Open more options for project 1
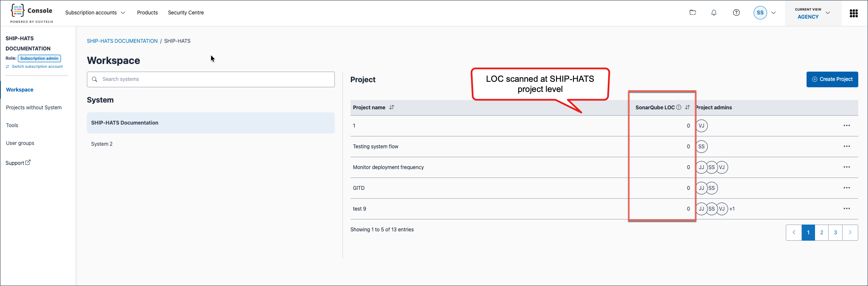Screen dimensions: 868x286 pyautogui.click(x=846, y=126)
